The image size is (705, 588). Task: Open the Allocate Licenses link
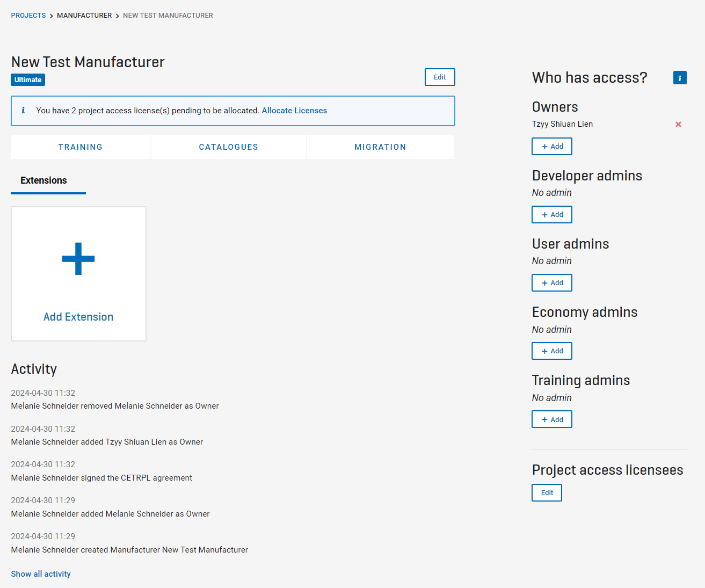click(x=294, y=111)
